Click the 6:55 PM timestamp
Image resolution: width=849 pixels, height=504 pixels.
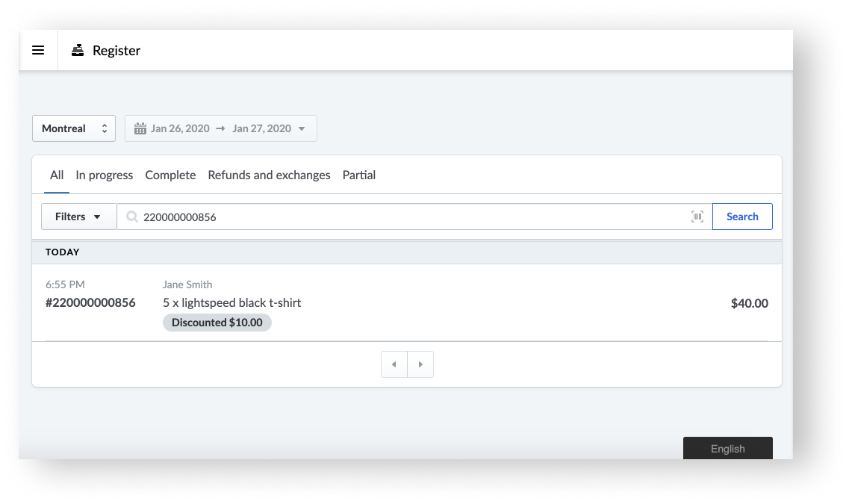tap(65, 284)
